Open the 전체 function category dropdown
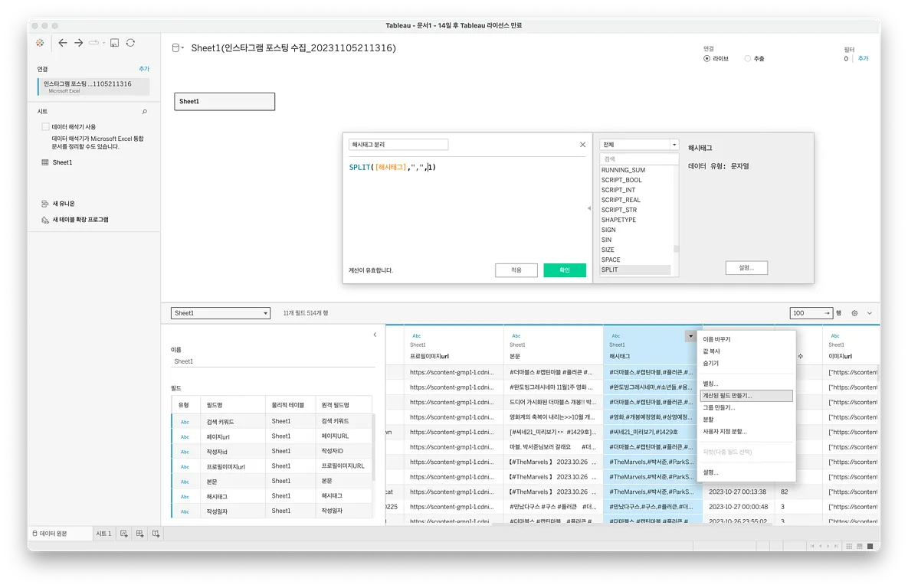The height and width of the screenshot is (588, 908). pos(639,145)
